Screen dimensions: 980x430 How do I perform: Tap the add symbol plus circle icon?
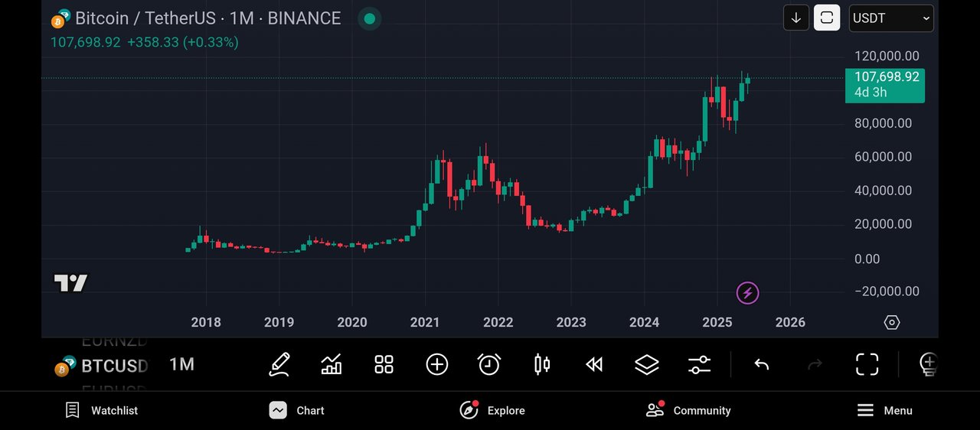[x=436, y=364]
